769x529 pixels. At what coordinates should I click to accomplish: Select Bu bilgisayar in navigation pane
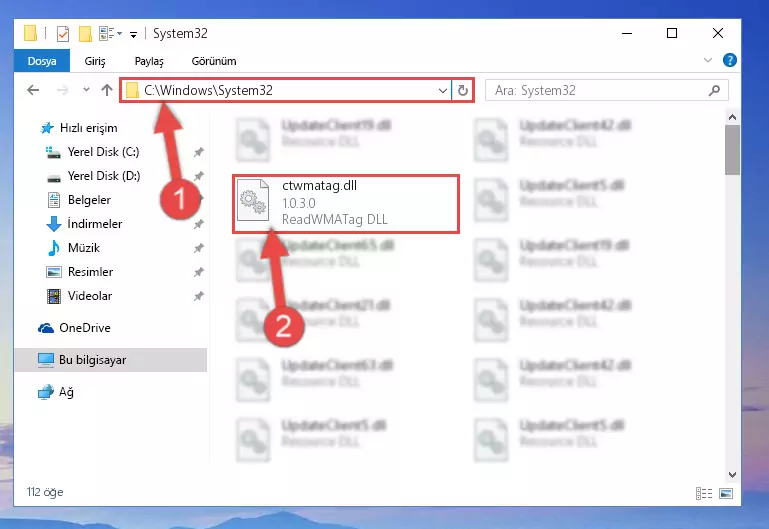coord(111,360)
